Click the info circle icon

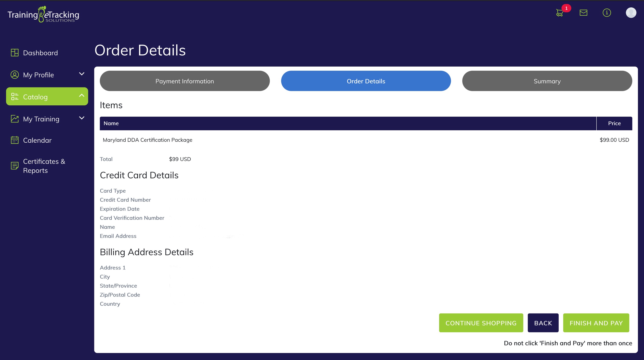[x=607, y=13]
